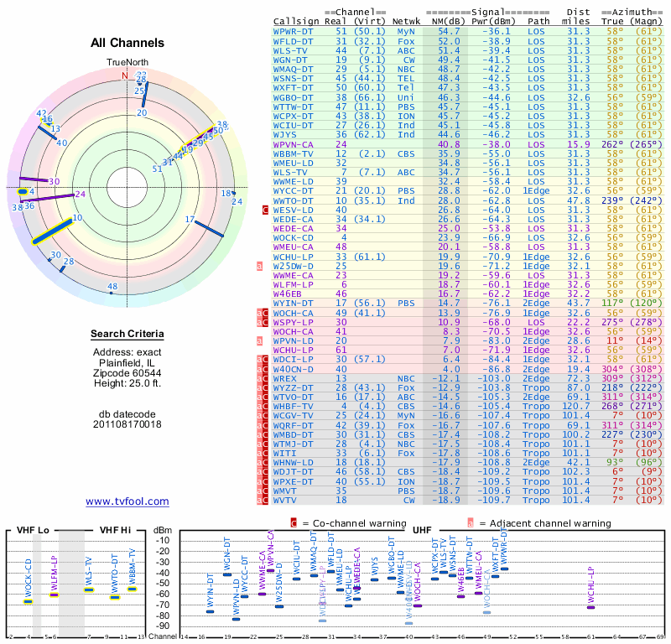The image size is (671, 644).
Task: Click the co-channel warning marker beside WESV-LD
Action: [x=265, y=210]
